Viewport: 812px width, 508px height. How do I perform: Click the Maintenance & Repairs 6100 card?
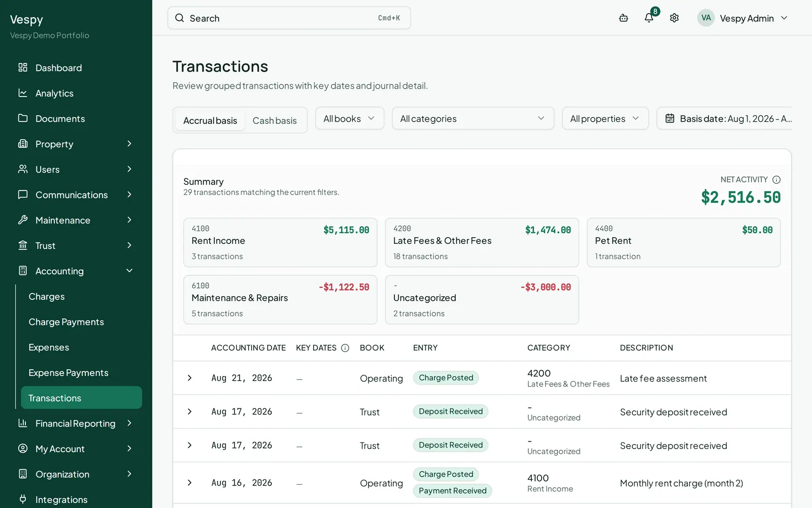280,300
